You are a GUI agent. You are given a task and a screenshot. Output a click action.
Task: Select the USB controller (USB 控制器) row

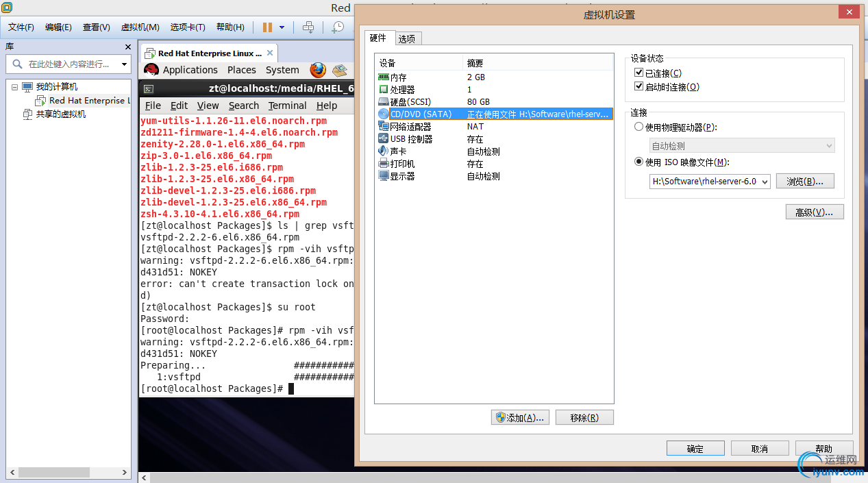pos(493,139)
